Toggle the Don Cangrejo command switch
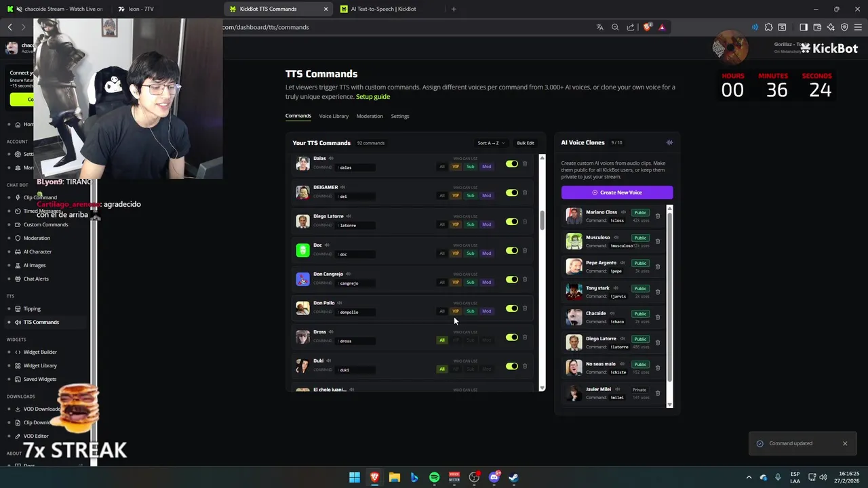This screenshot has width=868, height=488. tap(511, 280)
